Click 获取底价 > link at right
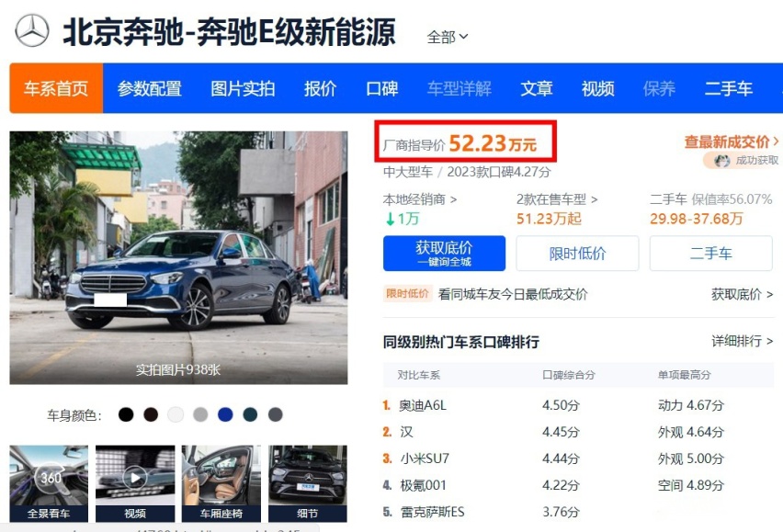783x532 pixels. (742, 294)
